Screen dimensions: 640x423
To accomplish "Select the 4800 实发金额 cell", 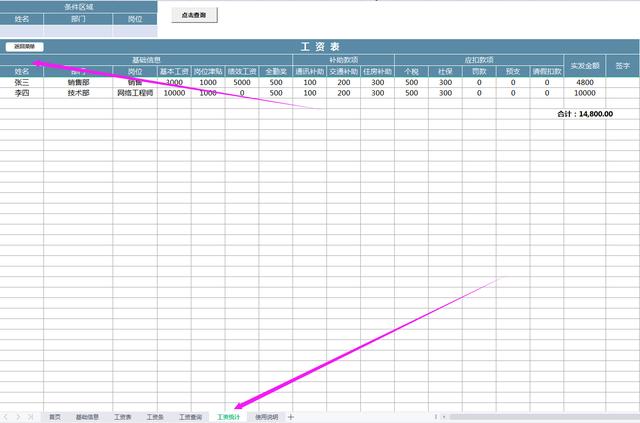I will 584,82.
